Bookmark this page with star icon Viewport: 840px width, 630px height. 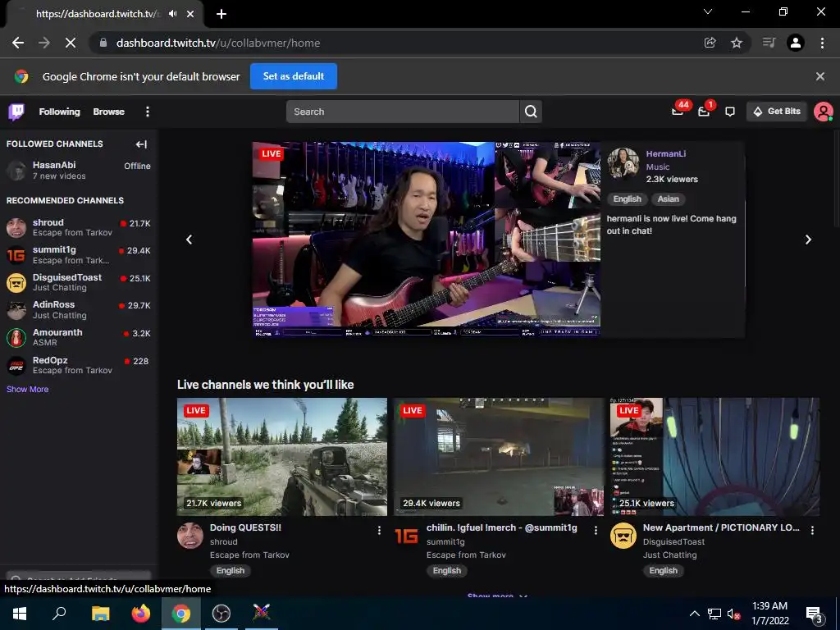click(x=737, y=43)
